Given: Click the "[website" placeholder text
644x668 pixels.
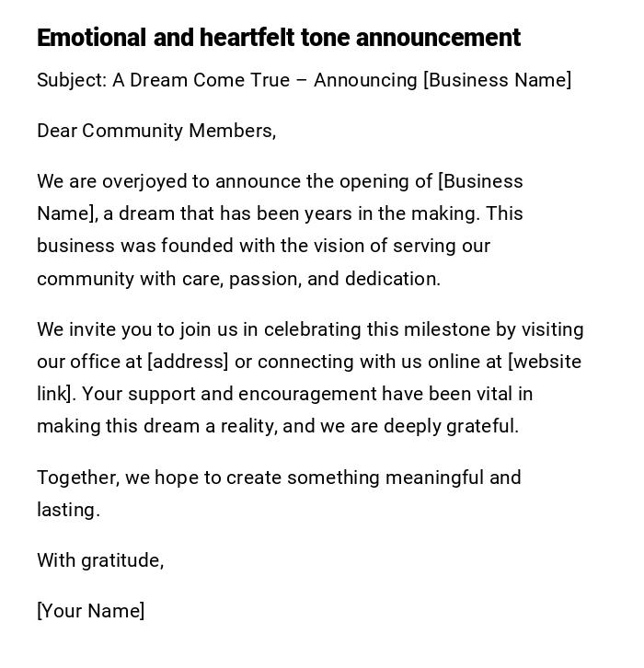Looking at the screenshot, I should point(545,362).
